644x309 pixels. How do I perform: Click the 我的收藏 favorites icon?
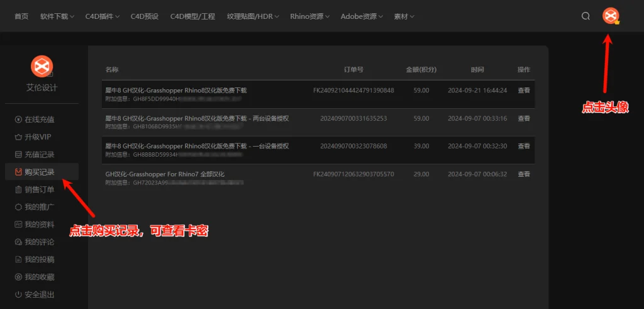click(x=18, y=277)
